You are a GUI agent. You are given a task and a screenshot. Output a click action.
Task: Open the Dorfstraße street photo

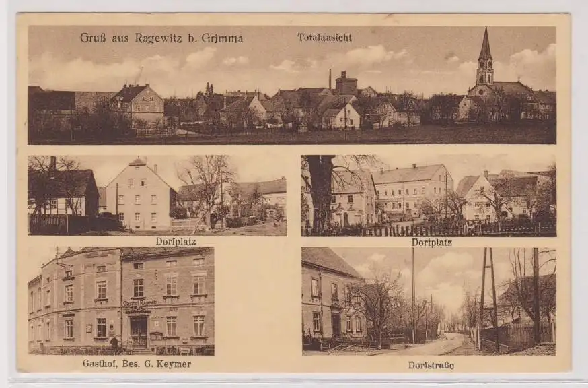(x=429, y=301)
